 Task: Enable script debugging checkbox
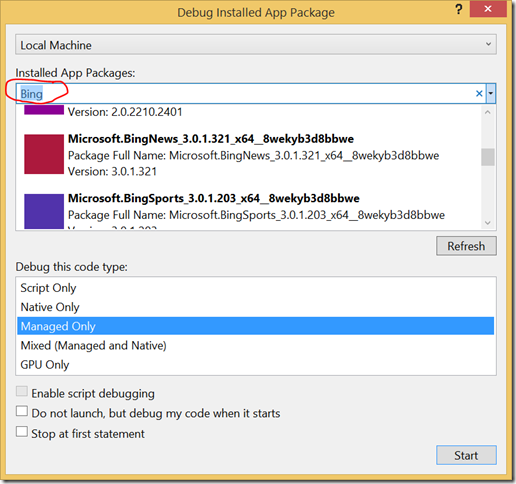pos(22,391)
